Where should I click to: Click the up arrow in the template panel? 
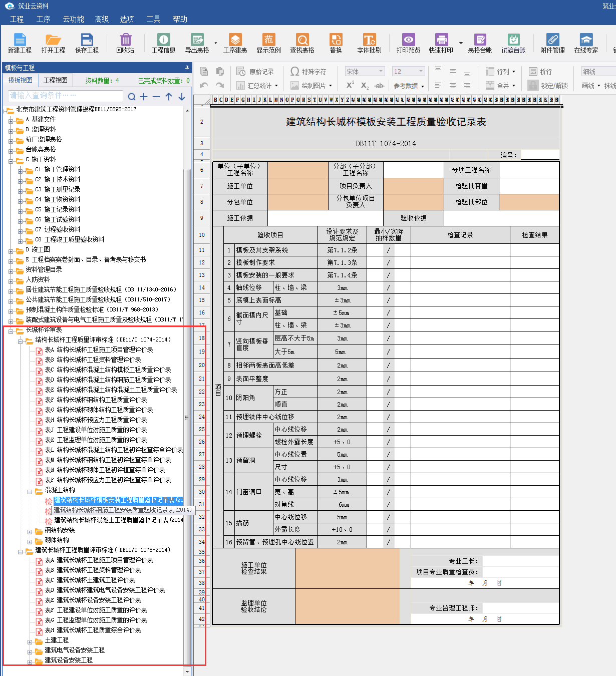(169, 97)
